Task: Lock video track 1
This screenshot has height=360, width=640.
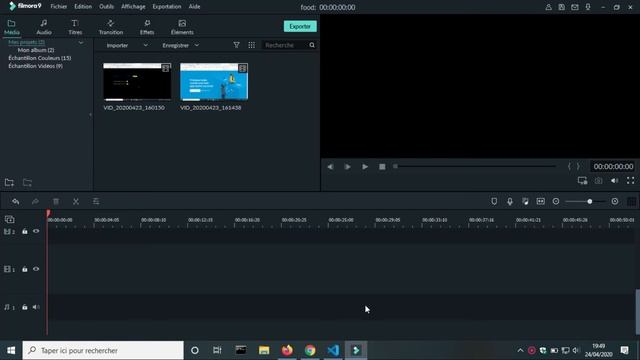Action: point(25,269)
